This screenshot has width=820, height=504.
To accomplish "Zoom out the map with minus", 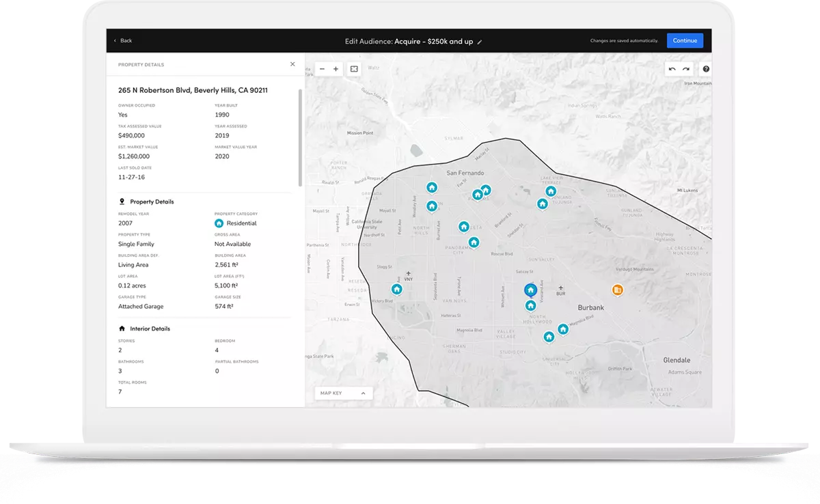I will tap(323, 69).
